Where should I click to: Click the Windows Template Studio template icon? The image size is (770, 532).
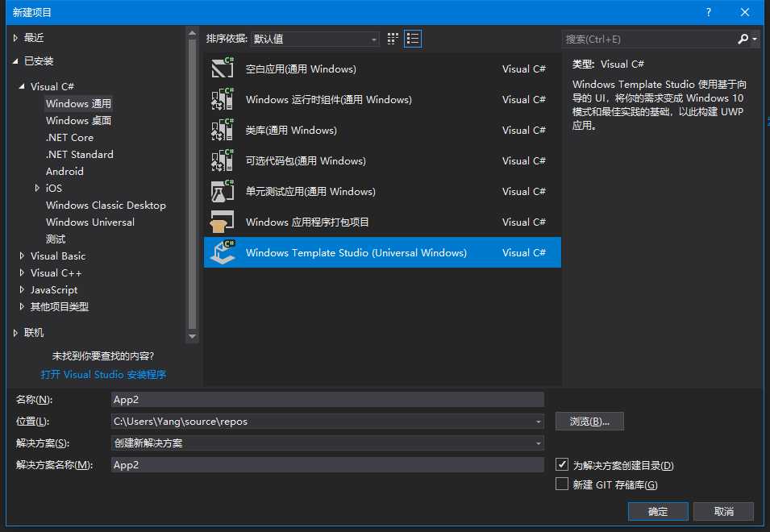point(223,252)
